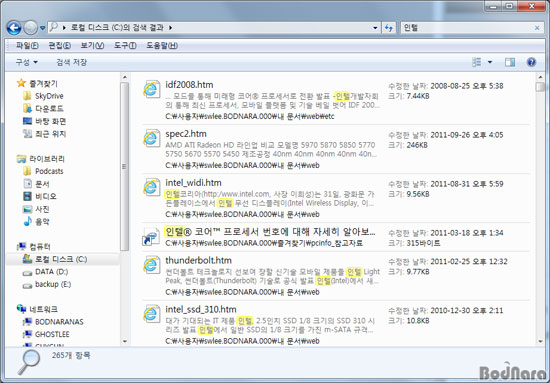Click the magnifier icon in the details pane
Image resolution: width=550 pixels, height=383 pixels.
pyautogui.click(x=28, y=362)
